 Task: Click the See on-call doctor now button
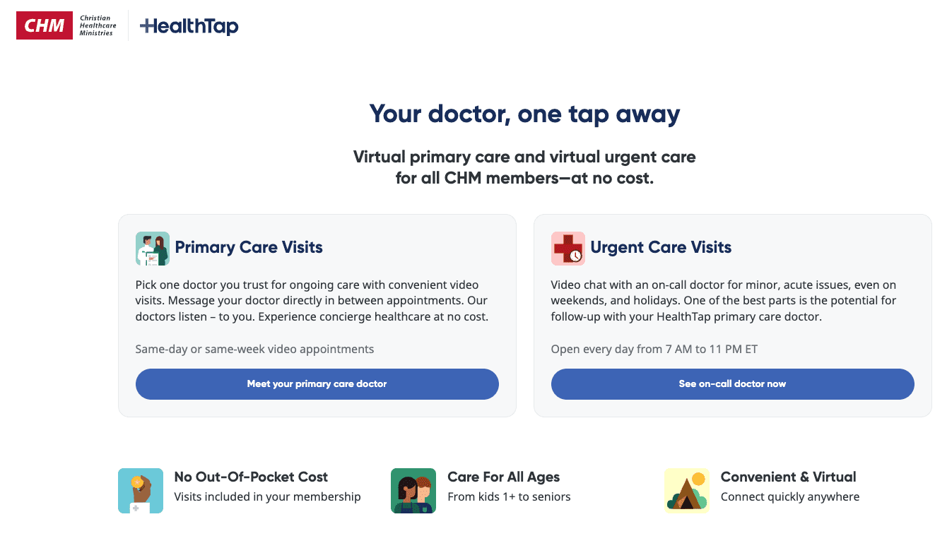pyautogui.click(x=733, y=384)
